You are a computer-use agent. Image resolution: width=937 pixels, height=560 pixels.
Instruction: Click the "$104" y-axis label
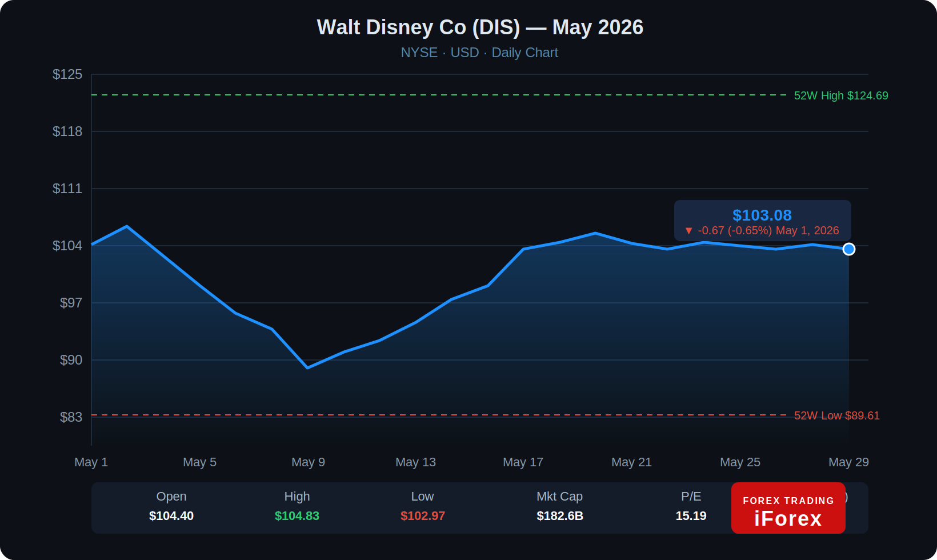click(x=67, y=246)
